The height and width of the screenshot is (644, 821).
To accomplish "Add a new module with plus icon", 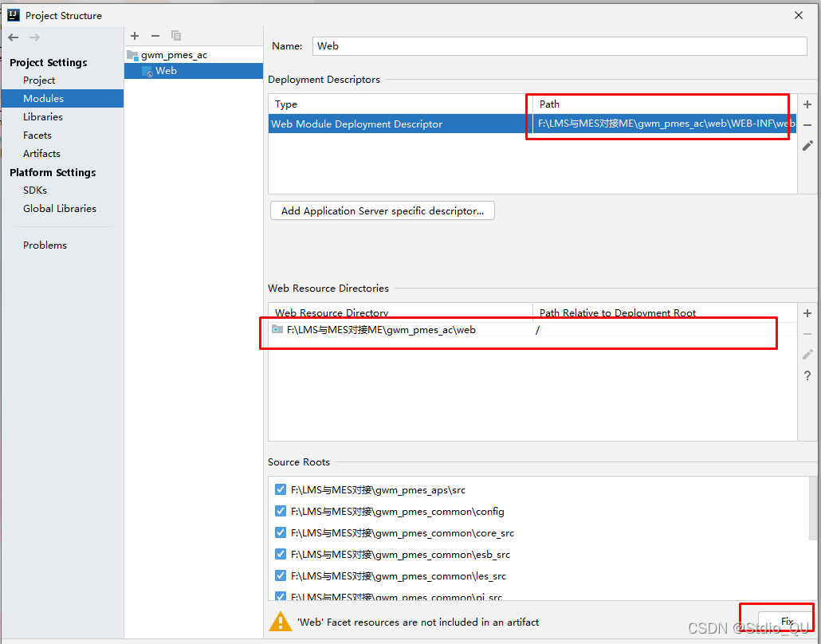I will (135, 36).
